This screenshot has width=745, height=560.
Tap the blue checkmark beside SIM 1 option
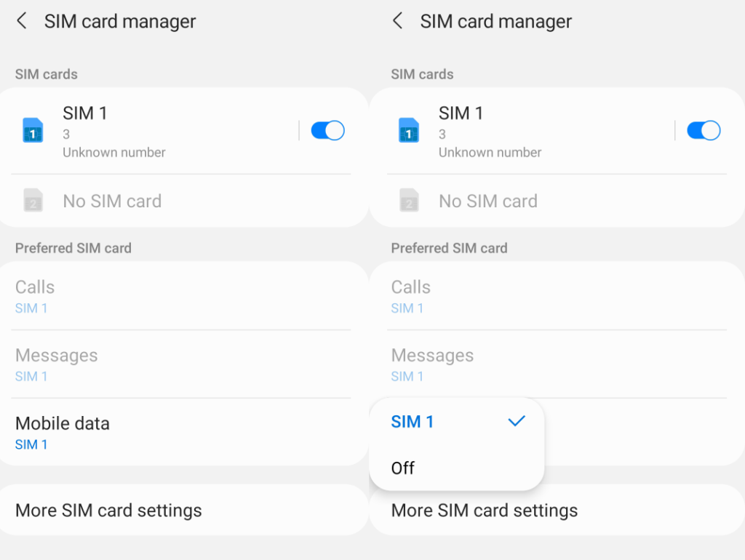(517, 421)
